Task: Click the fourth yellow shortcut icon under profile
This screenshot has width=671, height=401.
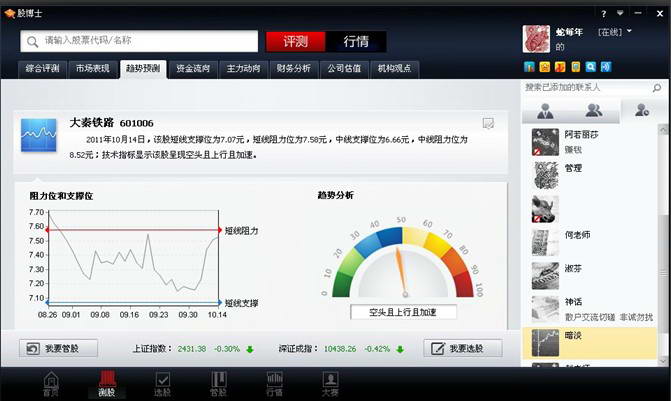Action: pos(576,67)
